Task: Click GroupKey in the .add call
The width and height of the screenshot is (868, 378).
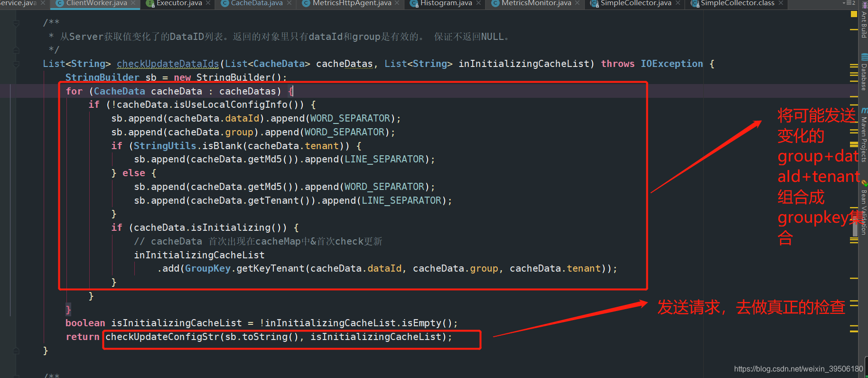Action: (208, 268)
